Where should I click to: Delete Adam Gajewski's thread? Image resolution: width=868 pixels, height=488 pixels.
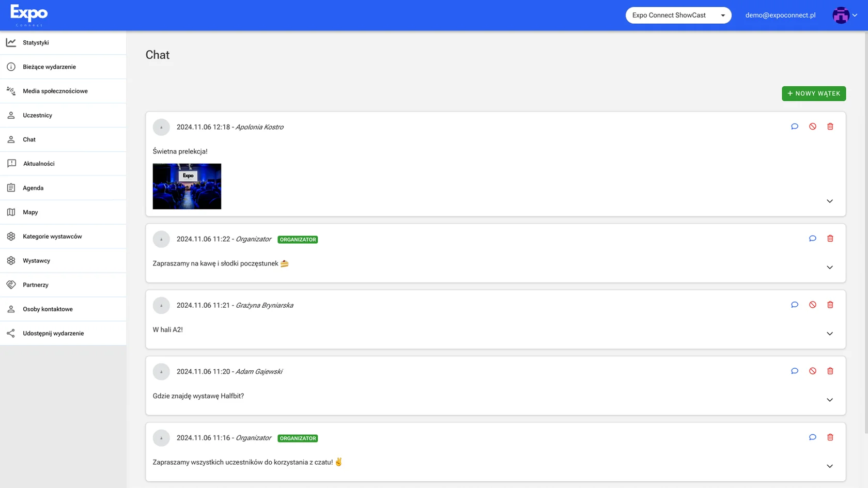tap(830, 371)
